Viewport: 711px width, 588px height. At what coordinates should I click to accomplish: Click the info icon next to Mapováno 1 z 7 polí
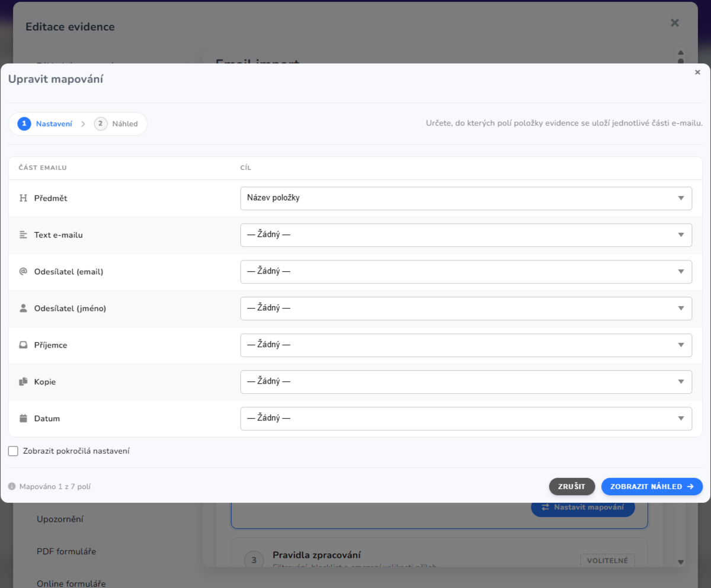point(12,487)
